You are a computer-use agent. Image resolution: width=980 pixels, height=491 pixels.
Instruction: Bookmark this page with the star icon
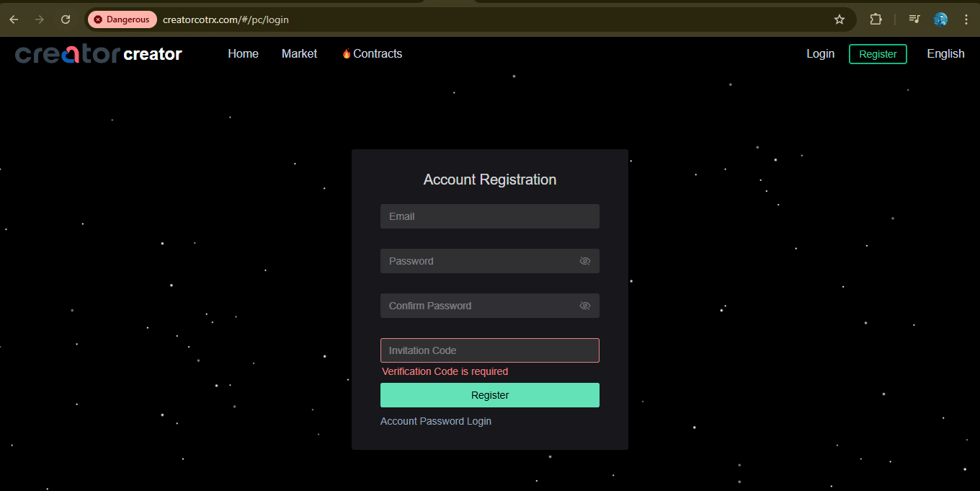pyautogui.click(x=839, y=19)
